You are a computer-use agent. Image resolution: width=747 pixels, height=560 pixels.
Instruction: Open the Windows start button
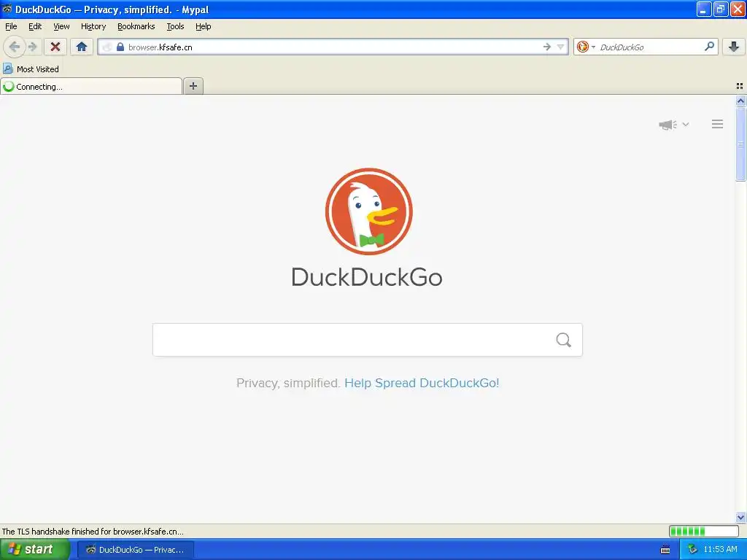click(x=35, y=549)
